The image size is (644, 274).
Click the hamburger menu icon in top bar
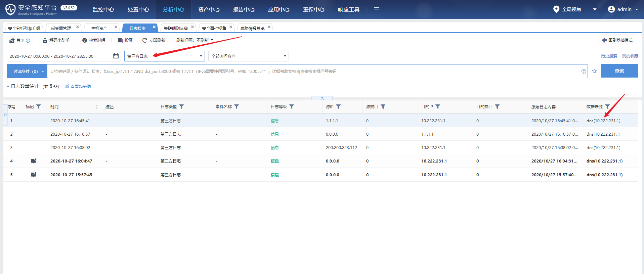pos(377,9)
